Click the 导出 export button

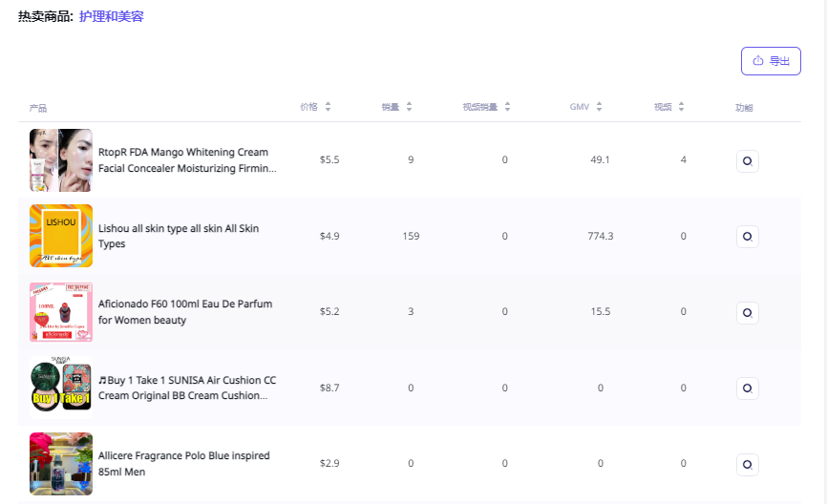(771, 61)
